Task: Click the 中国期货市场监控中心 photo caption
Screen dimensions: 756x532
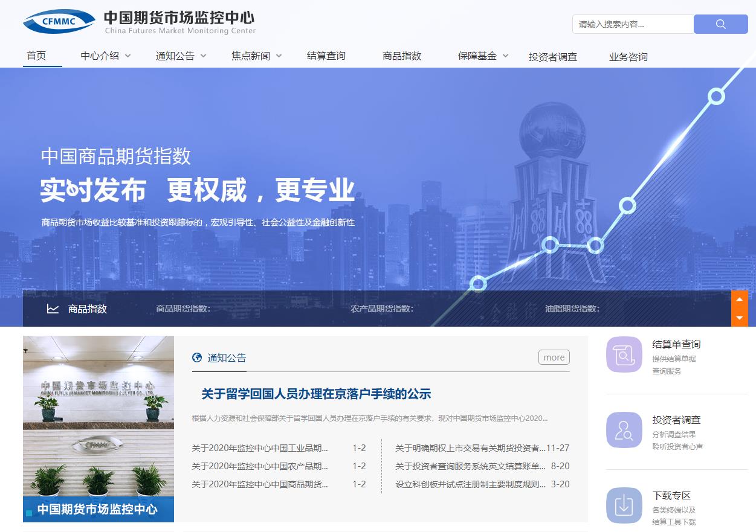Action: 97,509
